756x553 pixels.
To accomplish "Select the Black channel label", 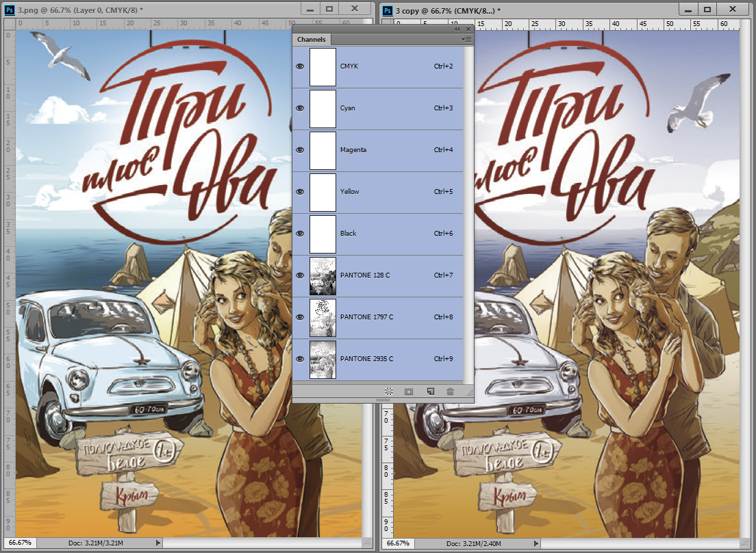I will 348,234.
